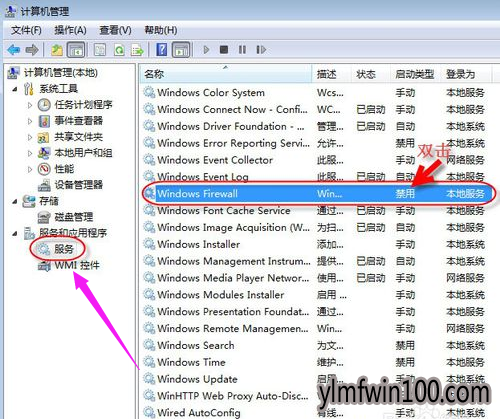Sort by the 状态 column header
This screenshot has height=419, width=501.
pos(371,74)
